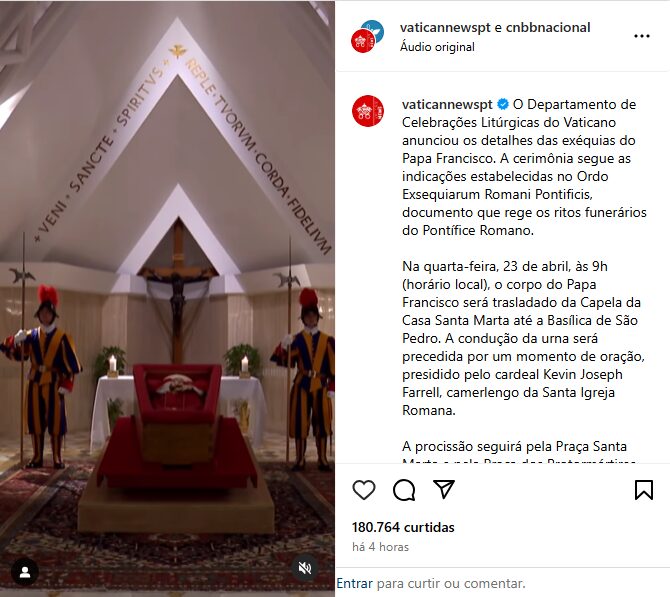670x597 pixels.
Task: View the 180.764 curtidas list
Action: tap(403, 527)
